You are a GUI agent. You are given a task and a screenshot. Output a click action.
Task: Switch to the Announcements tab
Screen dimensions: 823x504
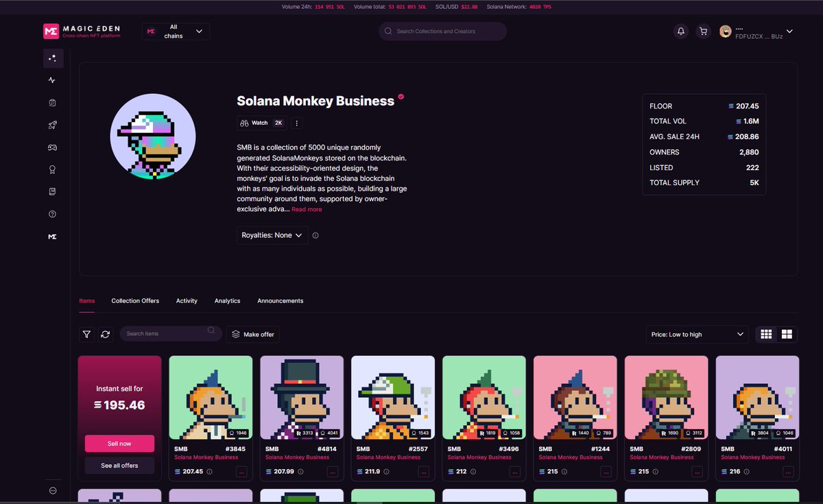pos(281,301)
